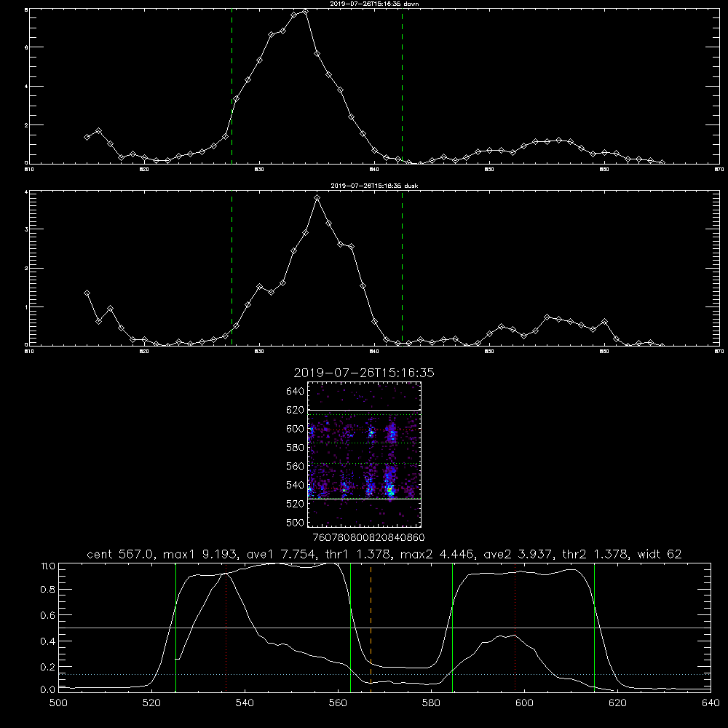Select the left green dashed line in the dusk plot
Screen dimensions: 728x728
click(232, 269)
